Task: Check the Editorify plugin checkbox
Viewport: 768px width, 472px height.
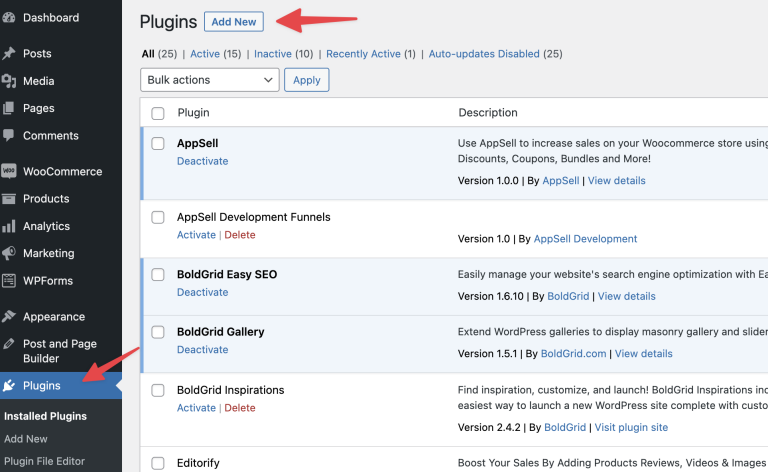Action: click(x=158, y=463)
